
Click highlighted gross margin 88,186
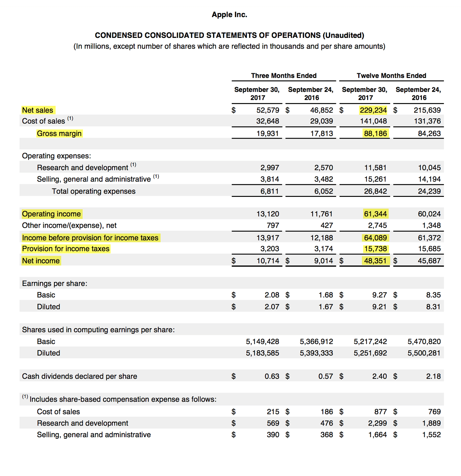(375, 133)
